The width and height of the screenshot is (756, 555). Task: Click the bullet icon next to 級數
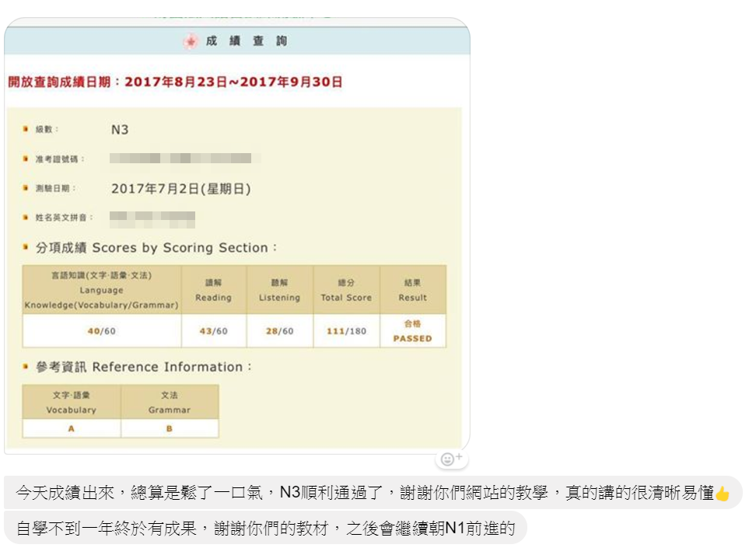point(26,129)
